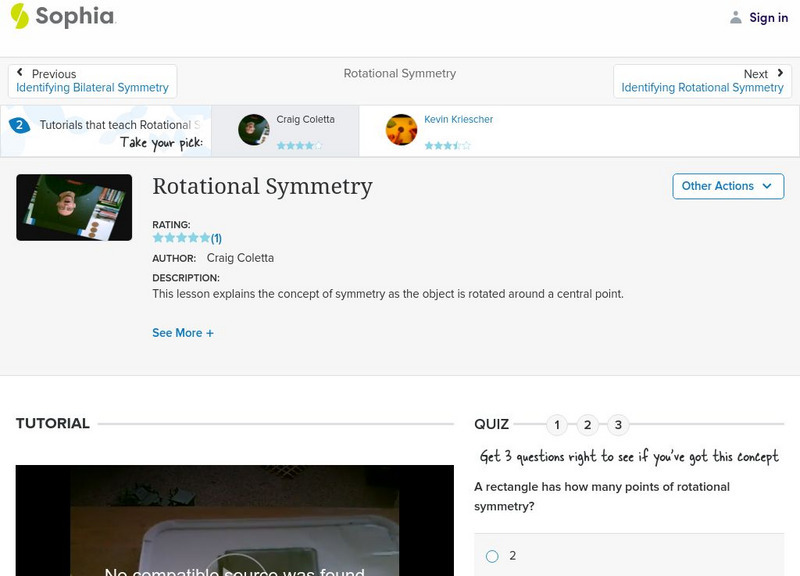Open the Other Actions dropdown
The image size is (800, 576).
point(727,186)
